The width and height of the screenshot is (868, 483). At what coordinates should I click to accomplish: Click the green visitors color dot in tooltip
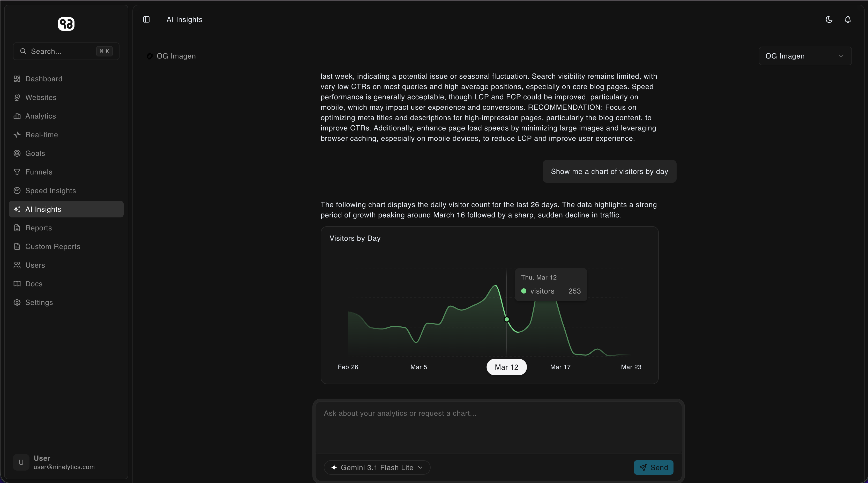pyautogui.click(x=523, y=291)
